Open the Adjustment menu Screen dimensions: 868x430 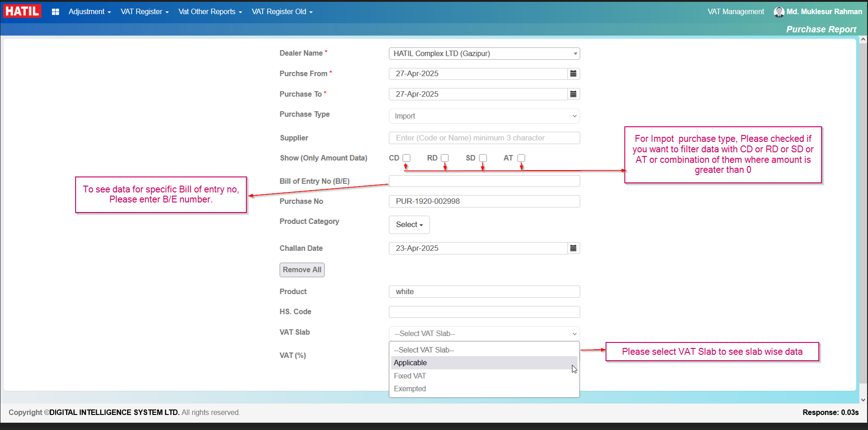click(x=90, y=12)
